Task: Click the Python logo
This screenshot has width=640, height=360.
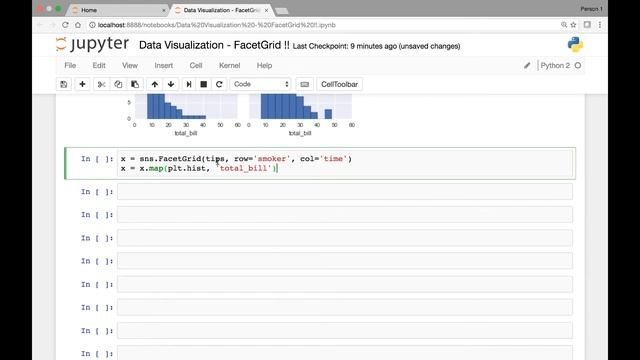Action: (575, 44)
